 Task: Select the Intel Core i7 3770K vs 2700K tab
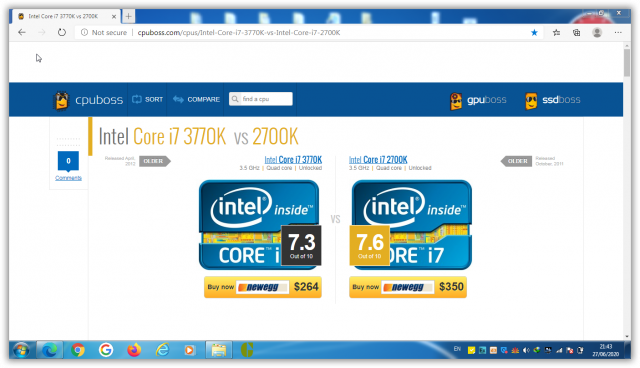tap(65, 16)
